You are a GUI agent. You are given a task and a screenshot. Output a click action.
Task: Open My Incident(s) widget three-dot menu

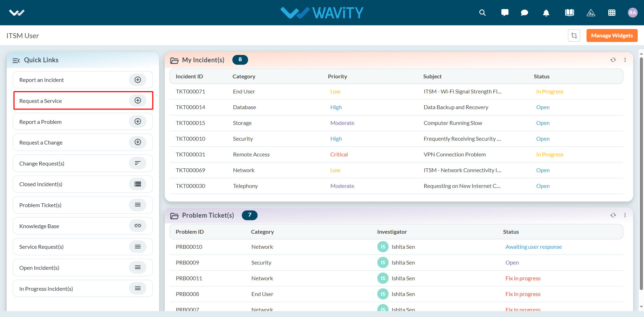625,60
